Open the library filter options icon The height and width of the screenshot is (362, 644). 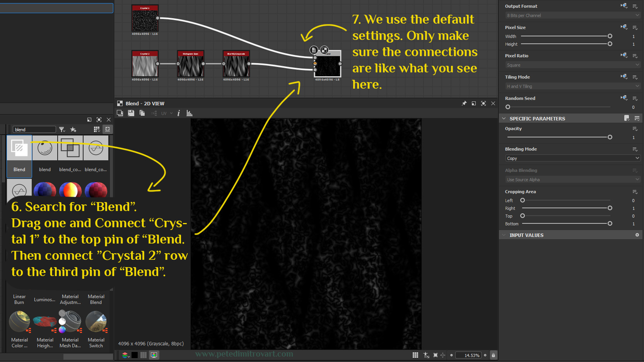62,129
